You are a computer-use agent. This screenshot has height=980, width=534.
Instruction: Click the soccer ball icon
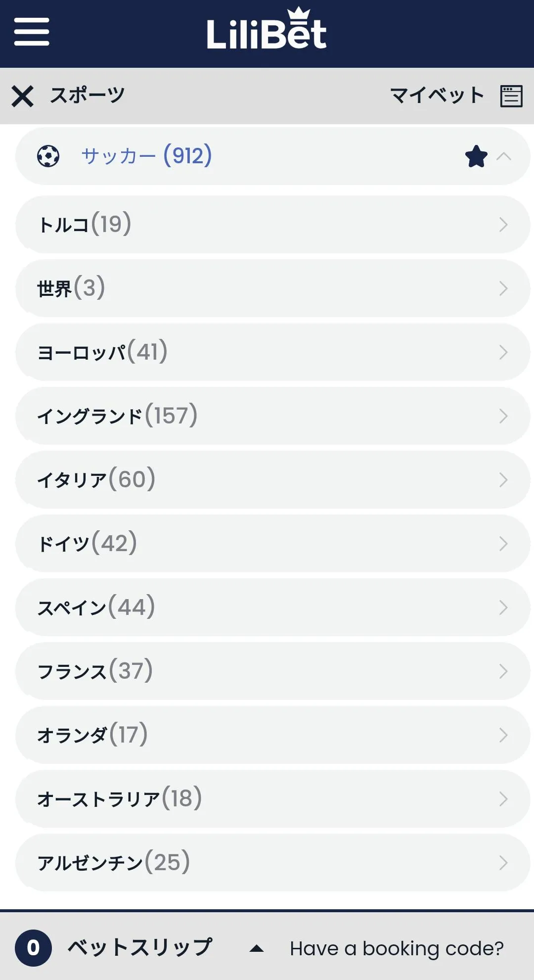click(x=48, y=156)
